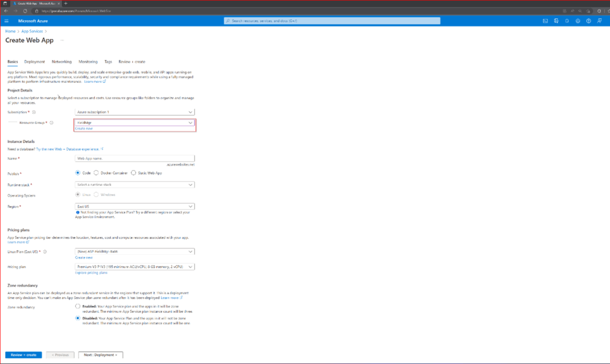Click Create new under Resource Group

[x=83, y=128]
